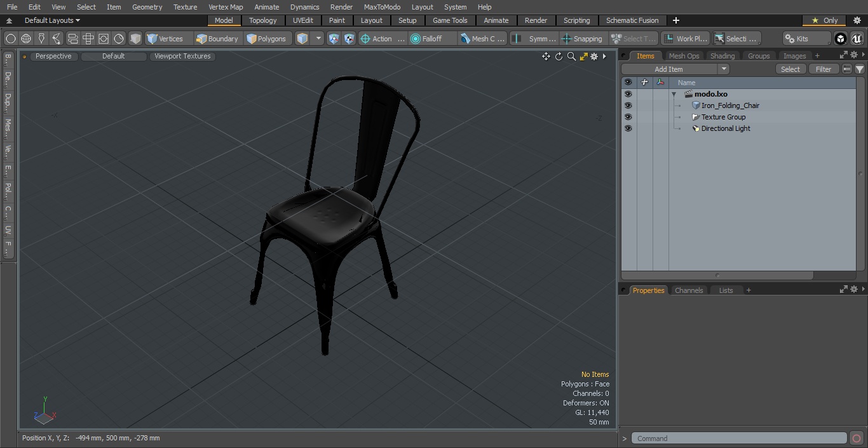Click the record circle button beside Command
Image resolution: width=868 pixels, height=448 pixels.
click(856, 438)
